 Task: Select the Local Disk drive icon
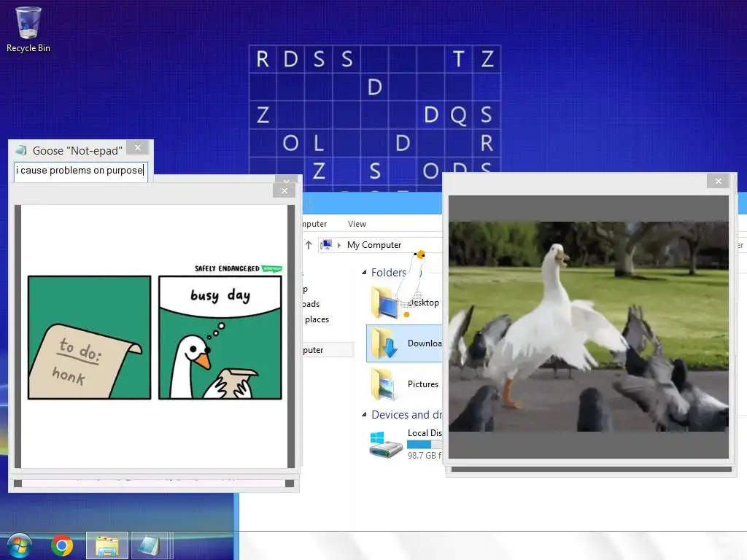pyautogui.click(x=386, y=444)
